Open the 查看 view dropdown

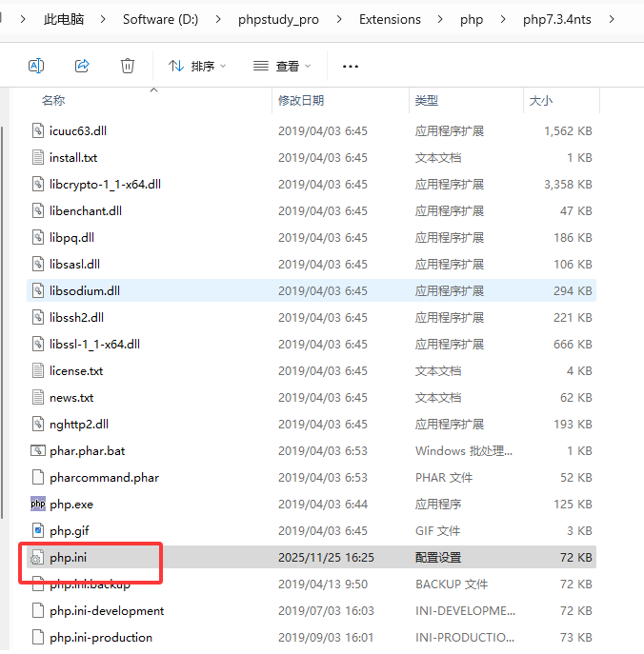[x=282, y=66]
